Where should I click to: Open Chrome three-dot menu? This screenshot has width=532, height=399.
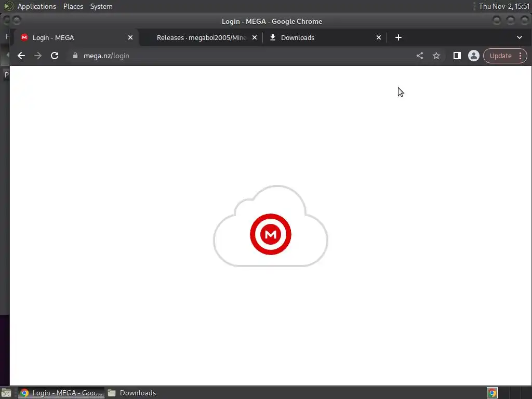point(520,56)
